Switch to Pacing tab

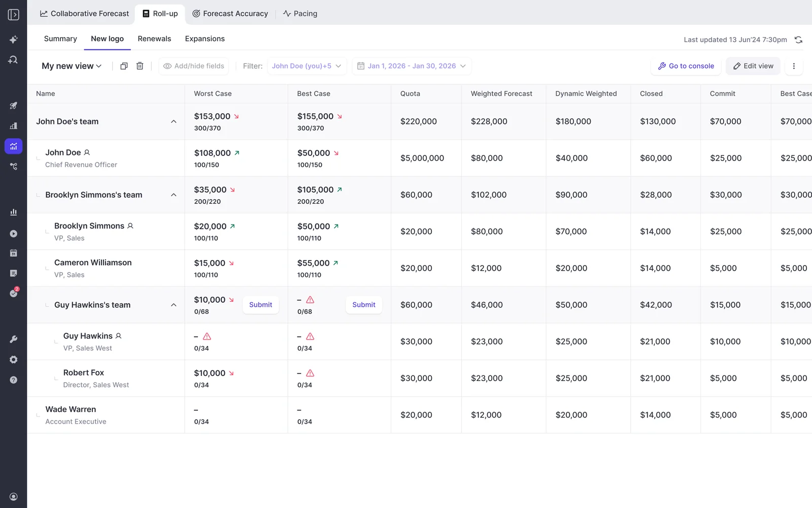click(300, 14)
